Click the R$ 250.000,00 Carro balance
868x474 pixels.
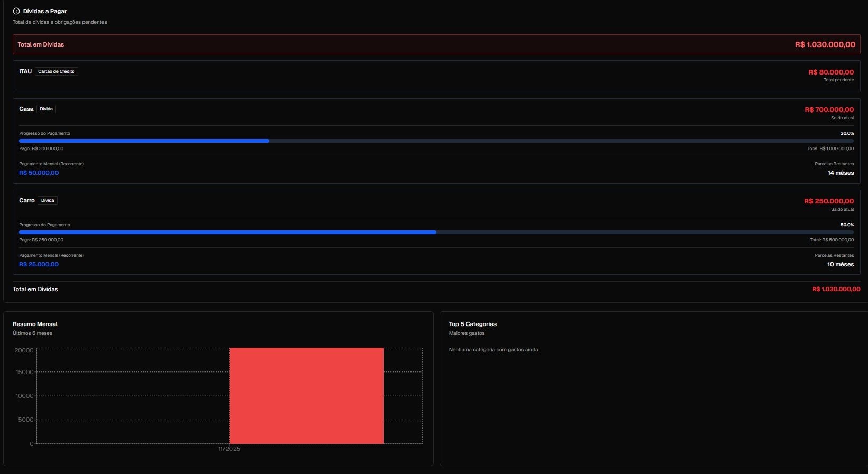click(829, 201)
